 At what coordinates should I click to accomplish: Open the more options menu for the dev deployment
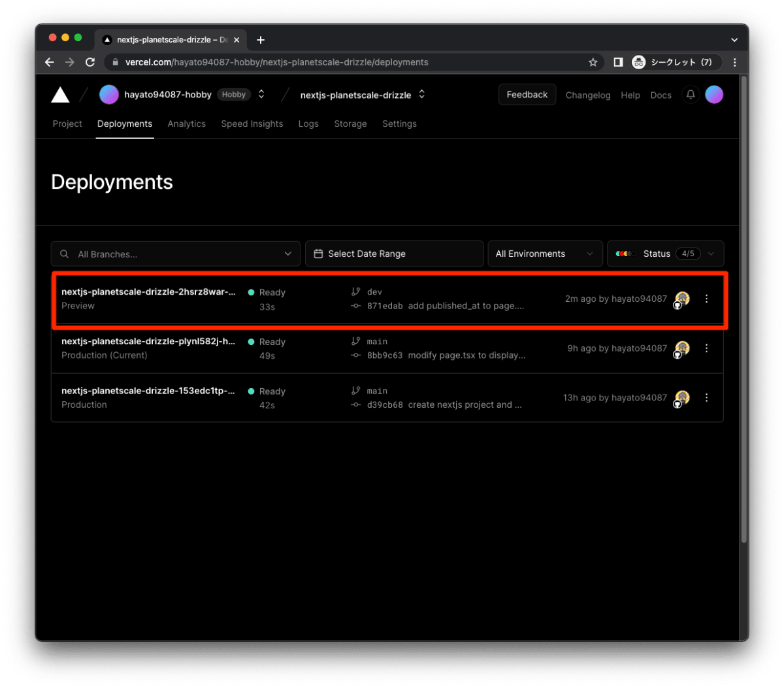(706, 299)
